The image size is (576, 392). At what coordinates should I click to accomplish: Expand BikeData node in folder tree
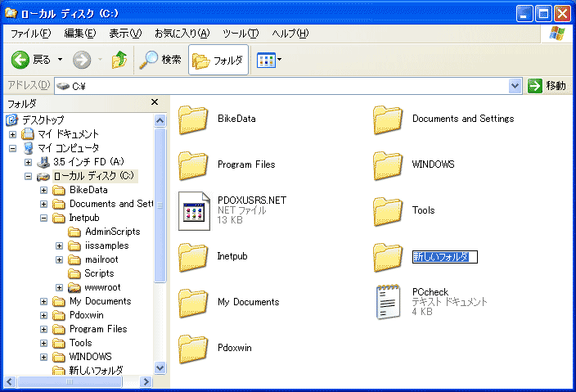tap(43, 191)
